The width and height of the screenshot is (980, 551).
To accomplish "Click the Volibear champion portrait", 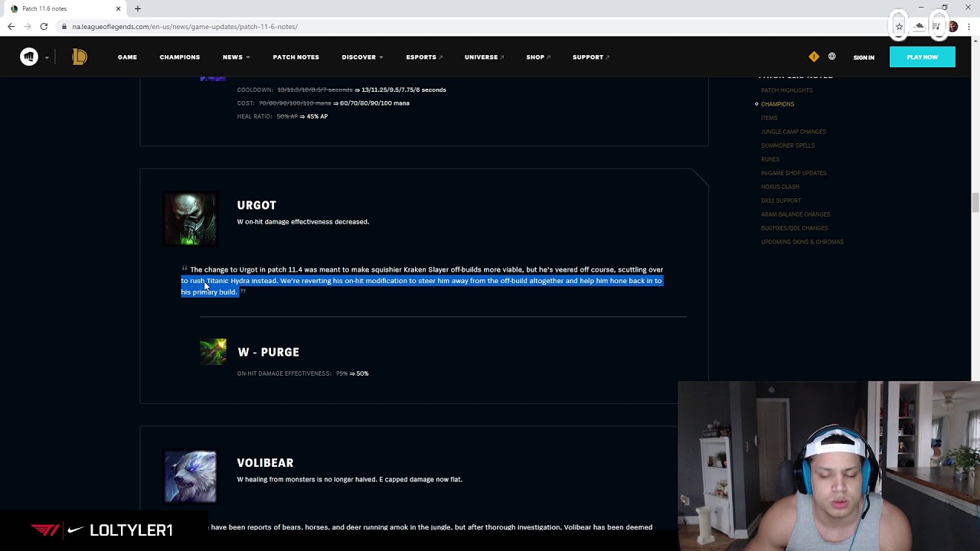I will pos(191,477).
